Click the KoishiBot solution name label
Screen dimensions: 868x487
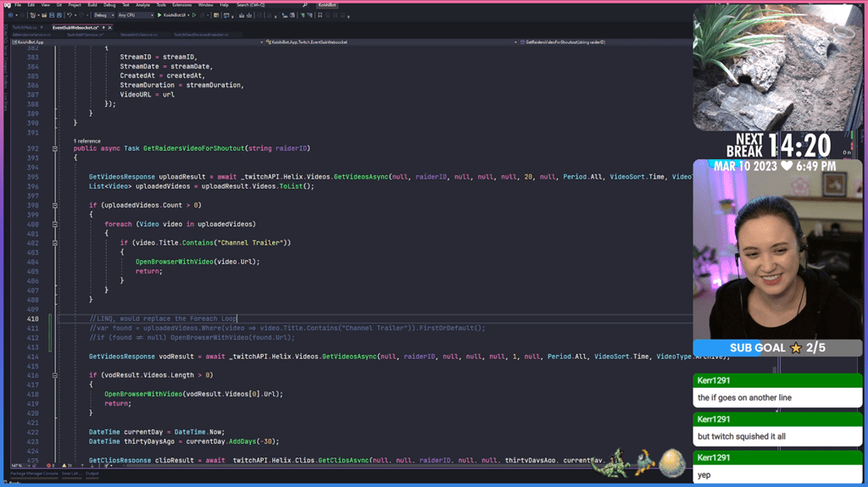pos(326,5)
